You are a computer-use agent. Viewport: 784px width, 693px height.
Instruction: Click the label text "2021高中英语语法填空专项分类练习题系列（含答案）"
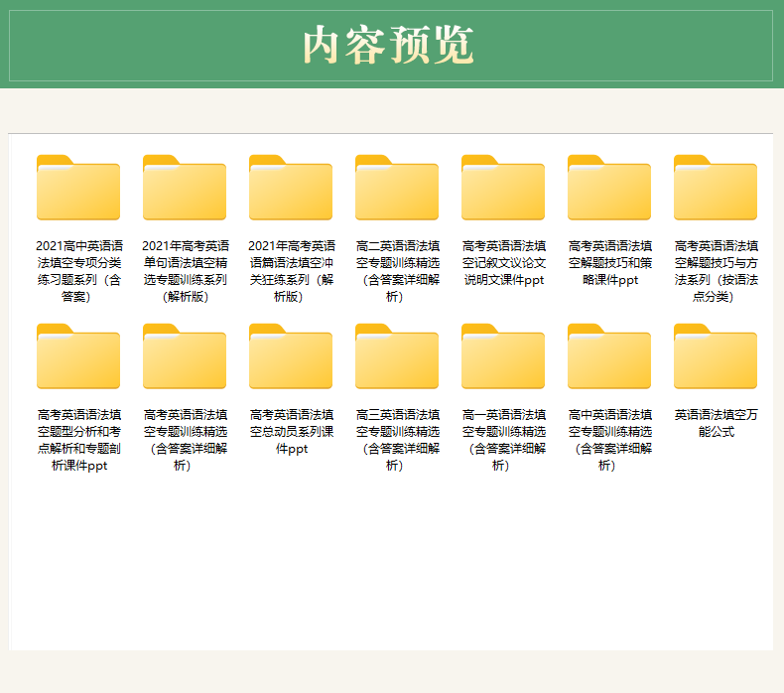(79, 271)
